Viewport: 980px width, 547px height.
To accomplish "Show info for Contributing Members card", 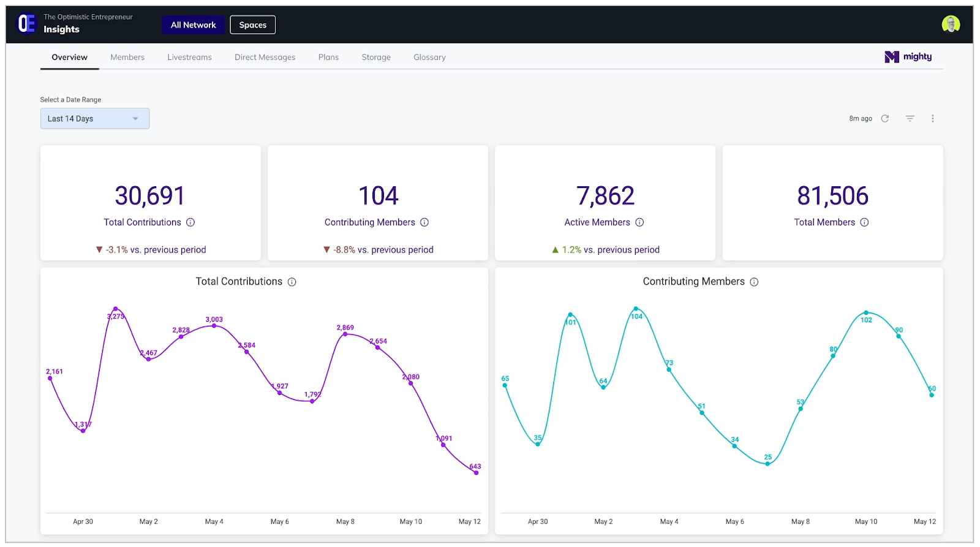I will pyautogui.click(x=424, y=222).
